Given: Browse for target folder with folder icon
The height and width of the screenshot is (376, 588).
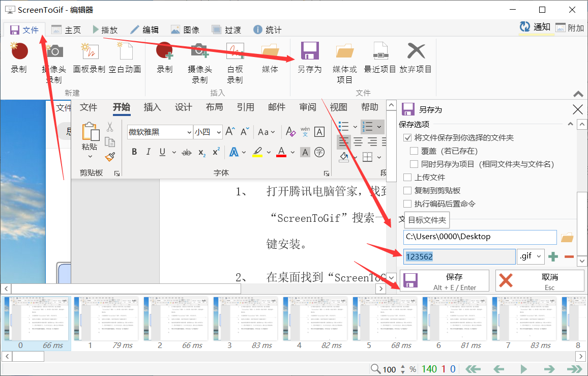Looking at the screenshot, I should coord(567,238).
